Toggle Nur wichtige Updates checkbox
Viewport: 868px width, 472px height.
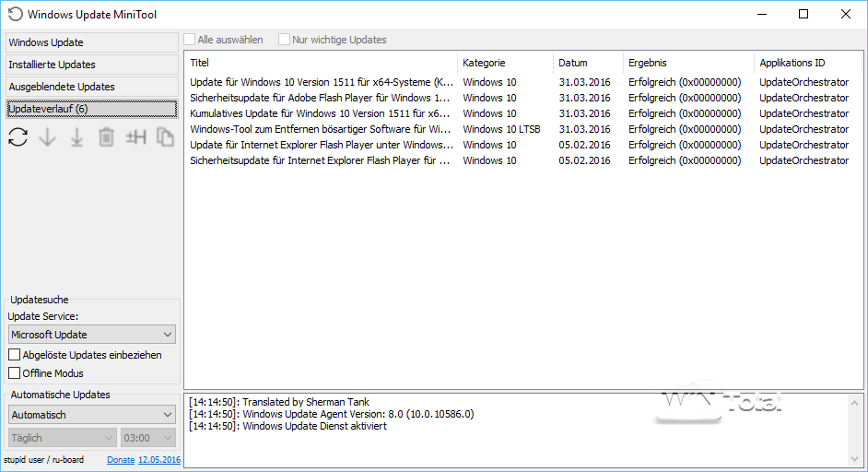pos(284,40)
